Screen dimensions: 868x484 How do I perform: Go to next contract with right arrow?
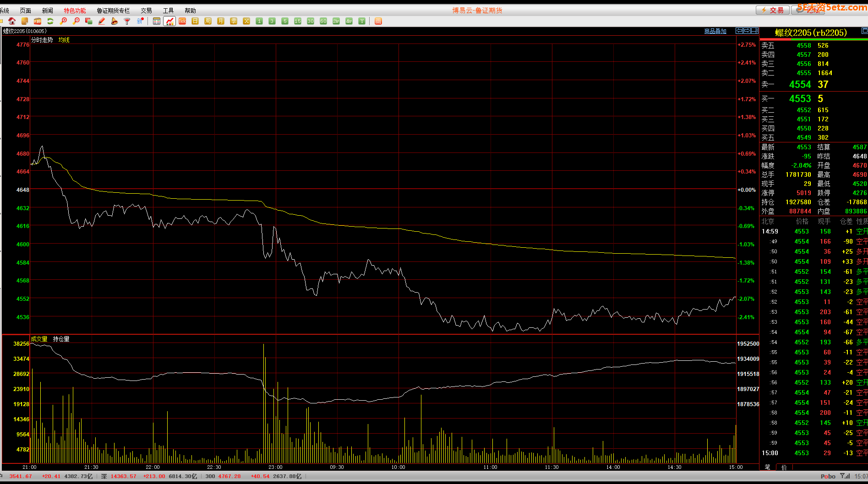tap(747, 31)
